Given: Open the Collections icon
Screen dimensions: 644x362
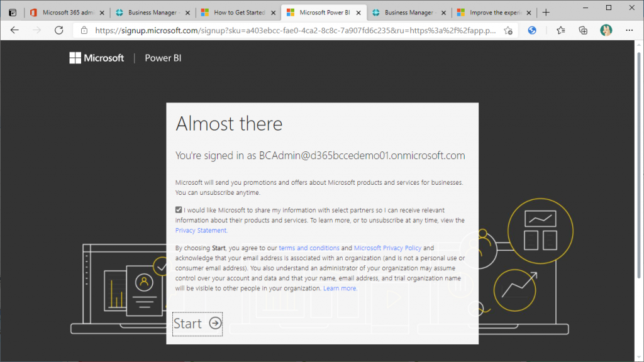Looking at the screenshot, I should coord(583,30).
